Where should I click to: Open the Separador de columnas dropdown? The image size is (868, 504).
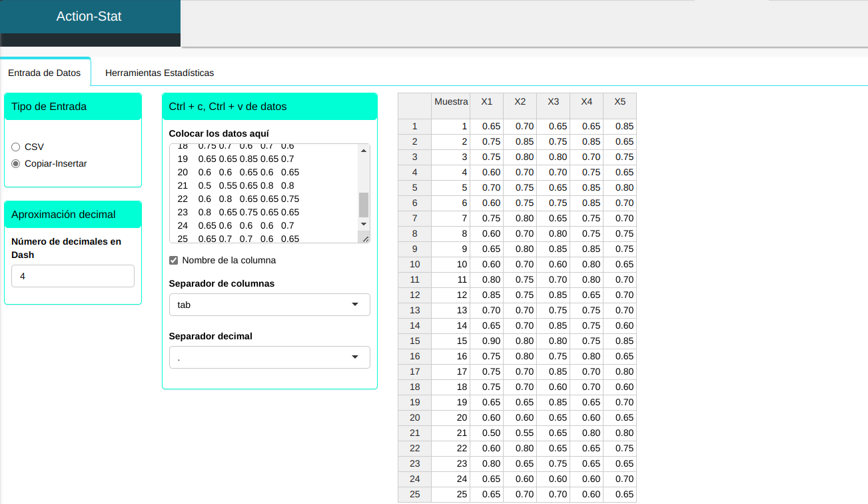tap(269, 305)
